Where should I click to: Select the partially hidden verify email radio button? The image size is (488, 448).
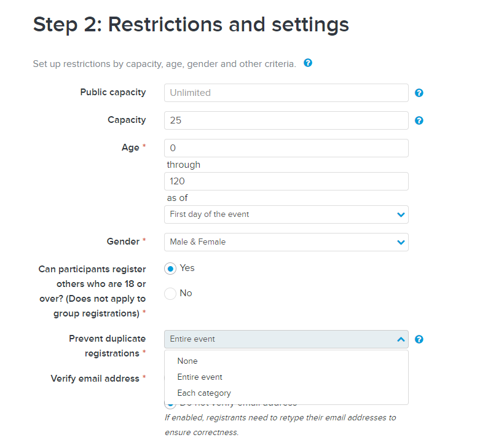pos(170,406)
